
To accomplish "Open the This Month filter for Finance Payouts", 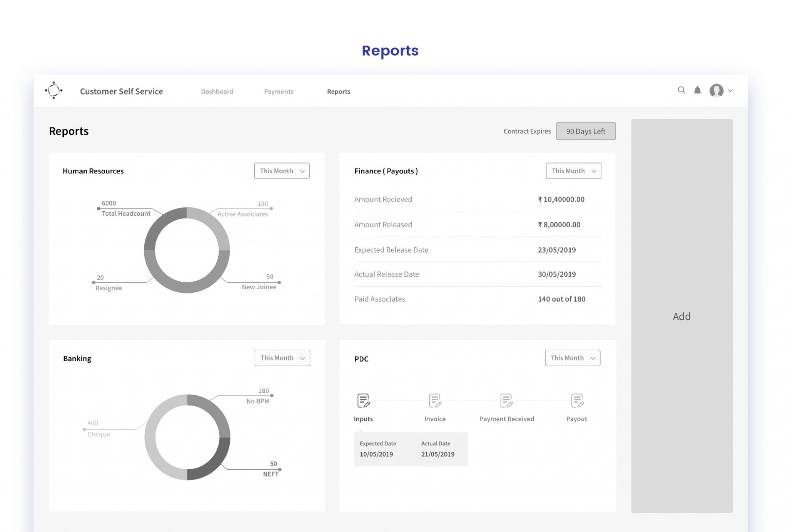I will tap(573, 171).
